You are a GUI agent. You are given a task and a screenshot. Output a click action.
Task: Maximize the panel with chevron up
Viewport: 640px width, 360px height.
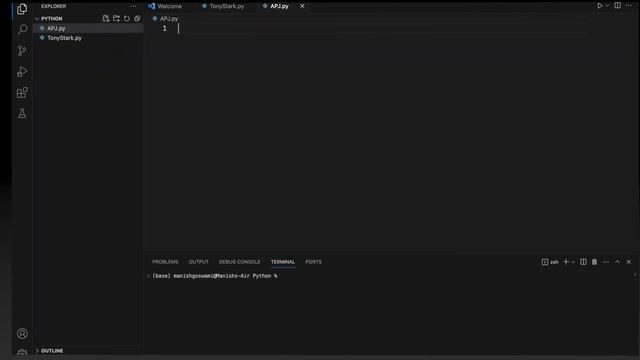click(617, 262)
